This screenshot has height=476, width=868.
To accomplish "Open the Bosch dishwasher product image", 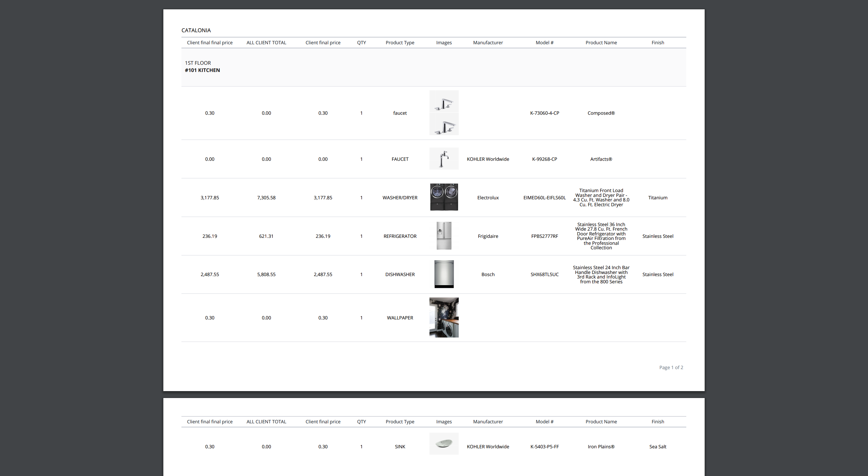I will (444, 274).
